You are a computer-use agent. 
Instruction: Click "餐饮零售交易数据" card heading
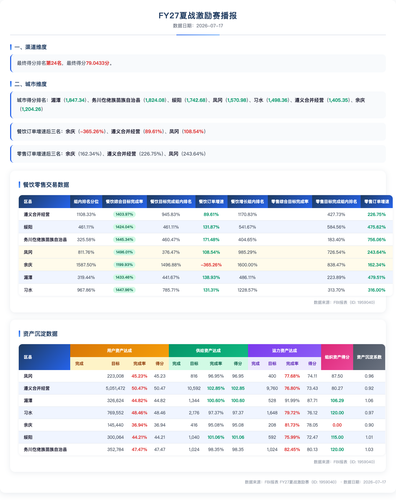[46, 185]
